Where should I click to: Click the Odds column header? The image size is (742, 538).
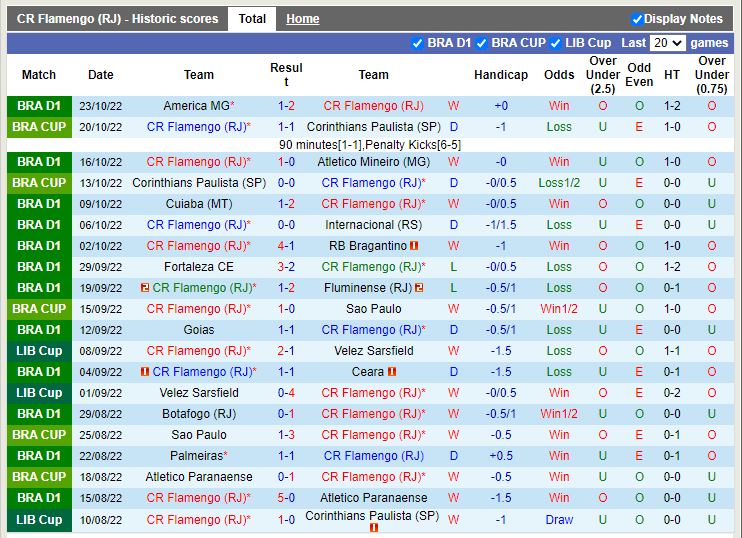(x=559, y=75)
